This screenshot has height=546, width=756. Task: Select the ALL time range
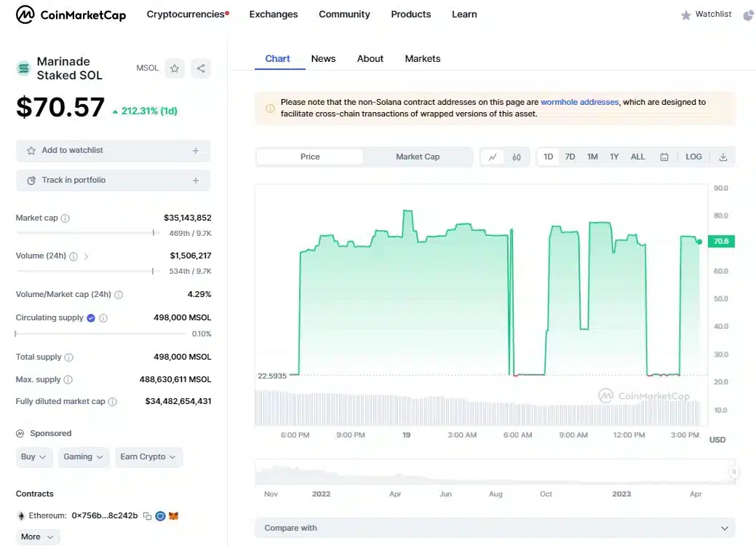(637, 157)
